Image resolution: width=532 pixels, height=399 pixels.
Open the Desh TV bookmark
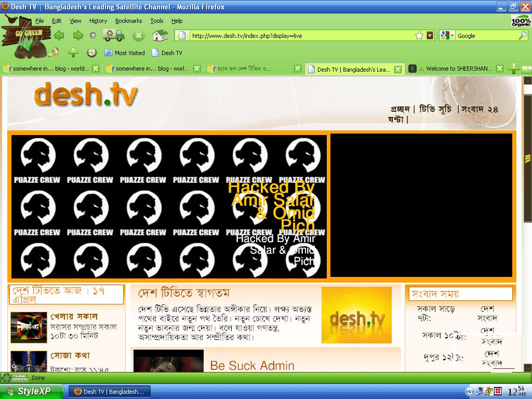tap(167, 52)
